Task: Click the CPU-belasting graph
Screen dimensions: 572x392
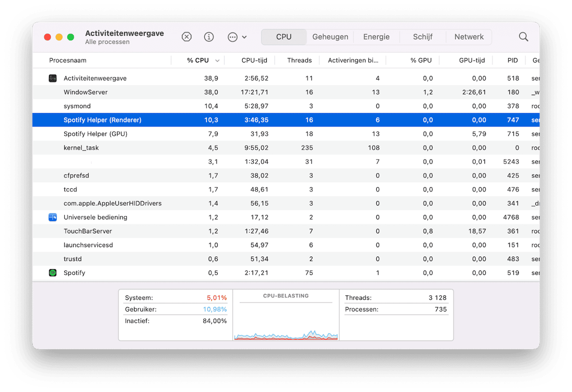Action: (286, 320)
